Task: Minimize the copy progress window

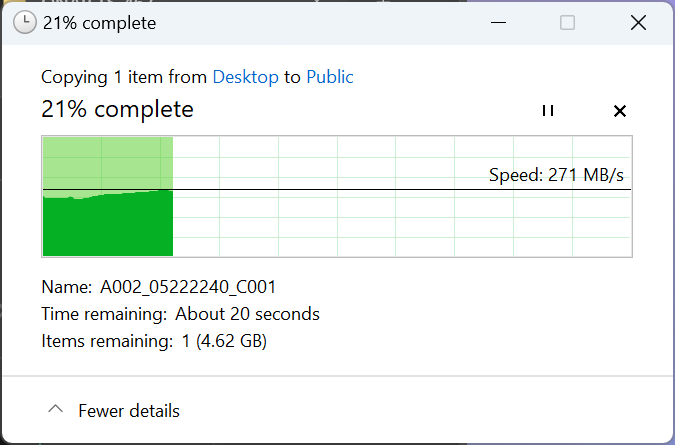Action: click(x=498, y=22)
